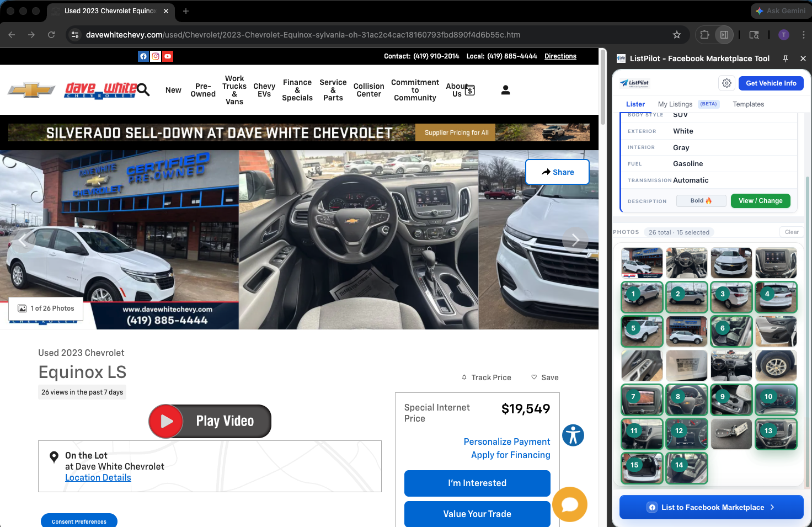Open the Finance & Specials menu

297,90
